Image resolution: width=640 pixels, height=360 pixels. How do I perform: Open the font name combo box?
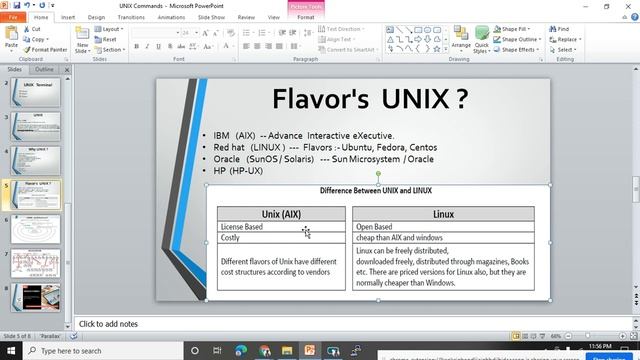(x=156, y=33)
